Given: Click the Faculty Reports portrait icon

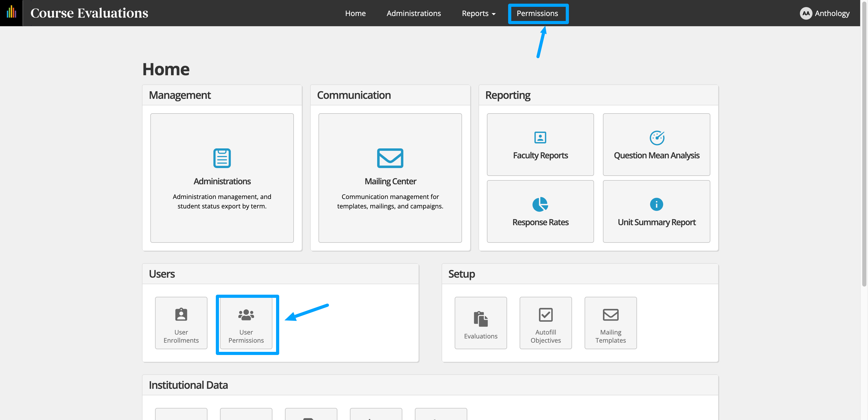Looking at the screenshot, I should pos(540,137).
